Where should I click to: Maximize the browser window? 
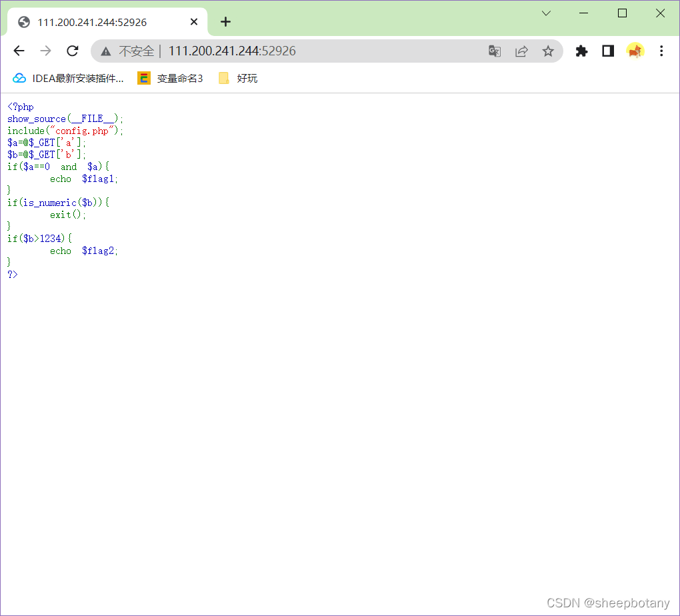pyautogui.click(x=622, y=13)
